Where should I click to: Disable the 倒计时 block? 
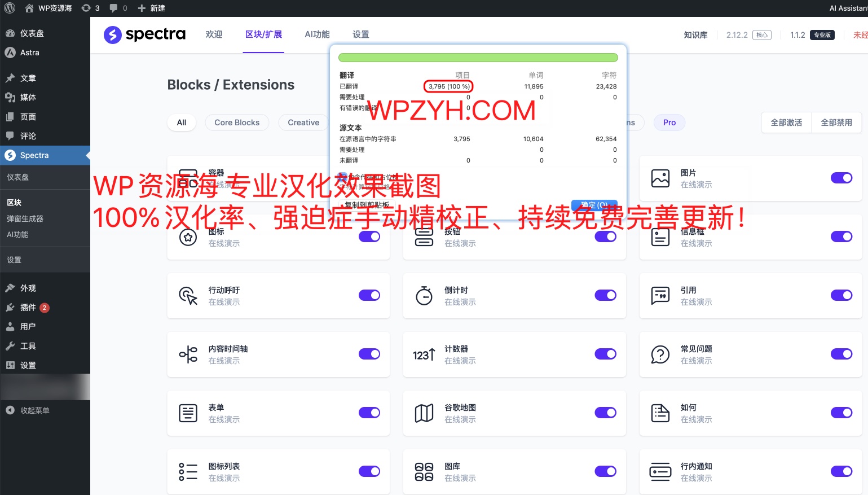pos(606,295)
